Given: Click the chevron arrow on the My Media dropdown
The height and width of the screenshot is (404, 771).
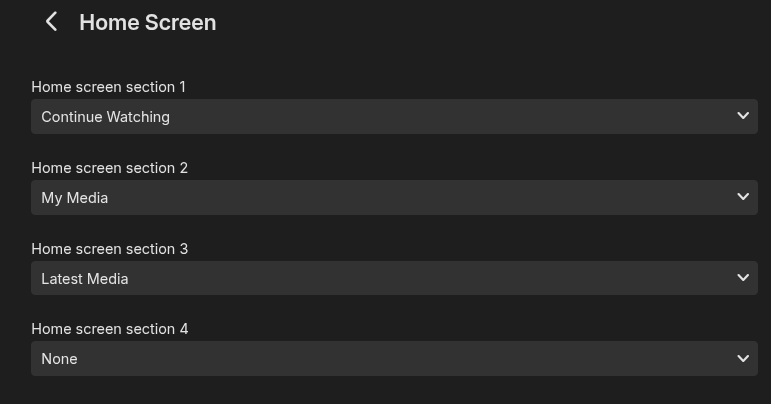Looking at the screenshot, I should pyautogui.click(x=742, y=197).
